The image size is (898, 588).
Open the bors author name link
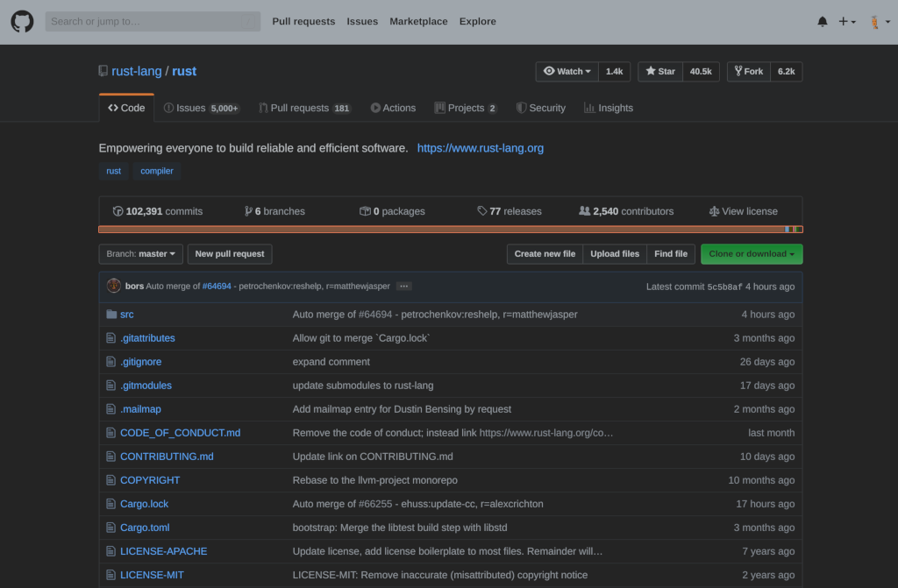(x=134, y=287)
